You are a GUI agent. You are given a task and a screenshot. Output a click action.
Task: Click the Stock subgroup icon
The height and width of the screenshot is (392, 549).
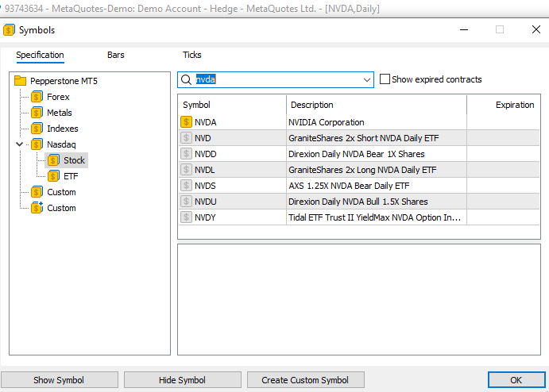pos(53,160)
